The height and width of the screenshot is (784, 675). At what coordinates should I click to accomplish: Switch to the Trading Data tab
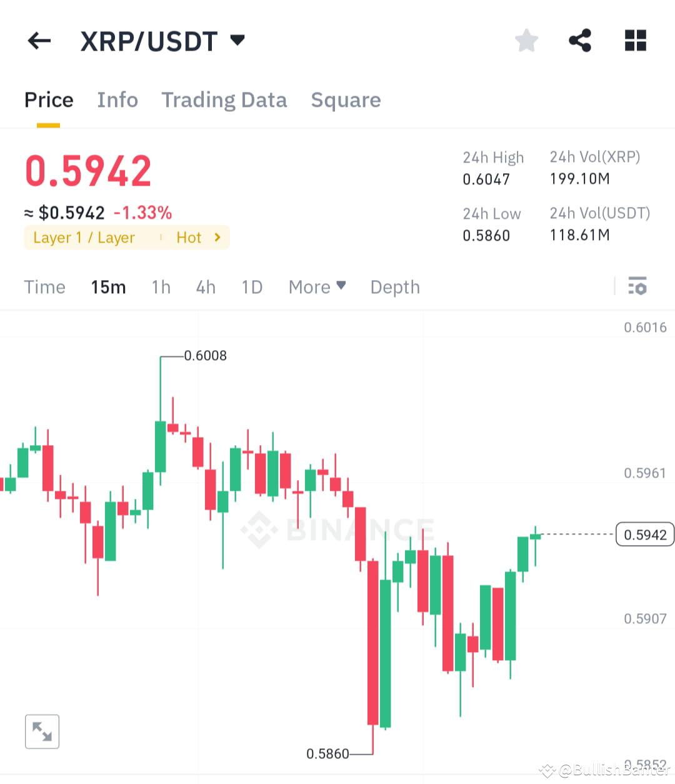coord(224,100)
